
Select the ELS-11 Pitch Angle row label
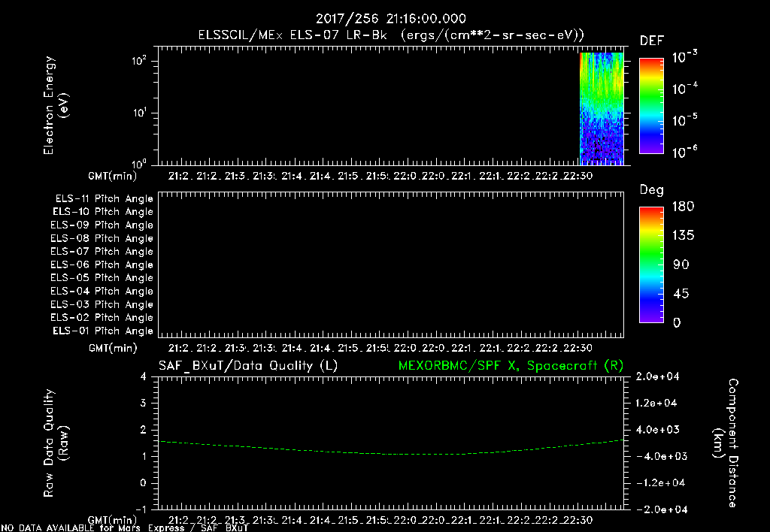tap(104, 199)
